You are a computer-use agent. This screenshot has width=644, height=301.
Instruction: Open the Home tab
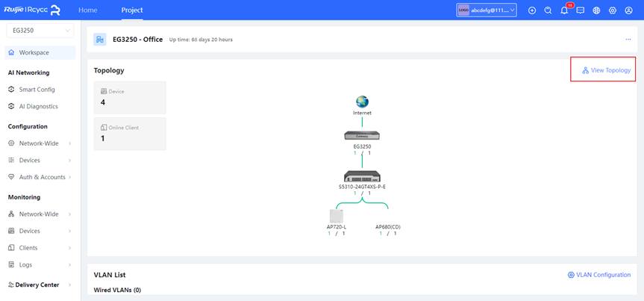click(88, 10)
